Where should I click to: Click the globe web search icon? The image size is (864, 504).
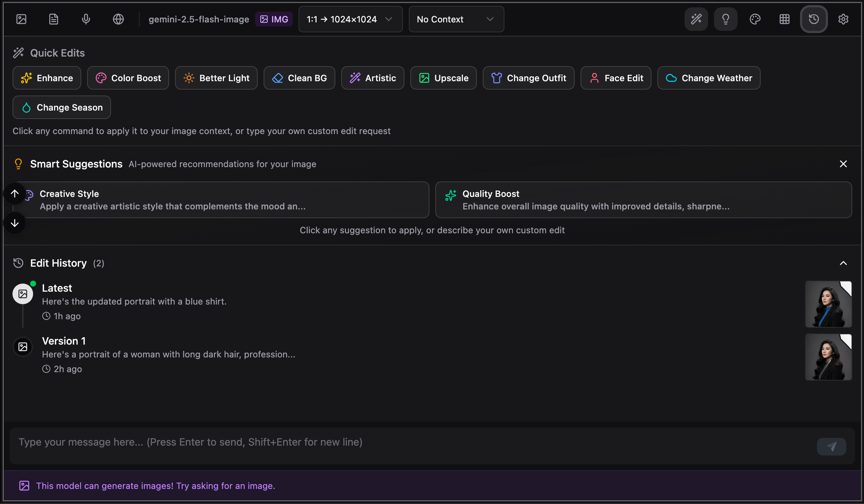[x=118, y=19]
